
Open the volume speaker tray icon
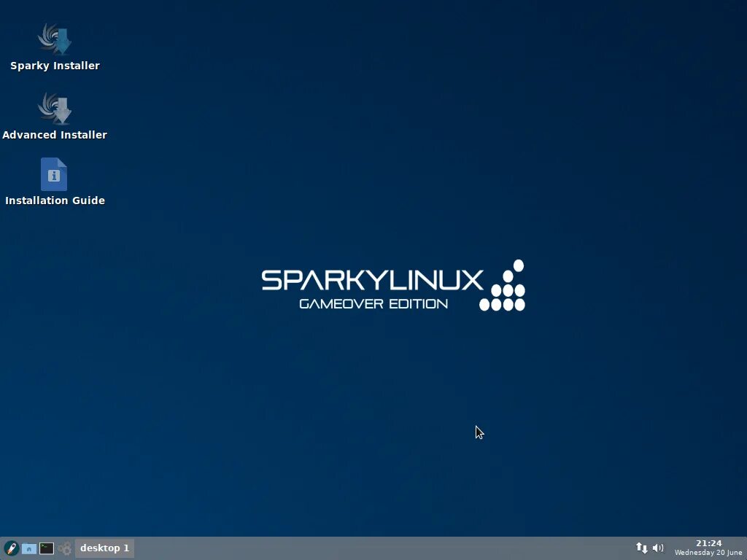point(658,548)
